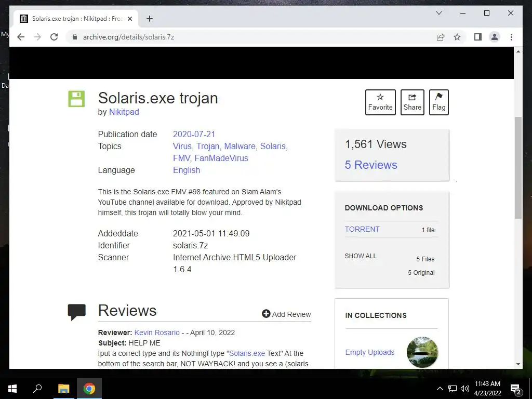Viewport: 532px width, 399px height.
Task: Download the TORRENT file
Action: point(362,229)
